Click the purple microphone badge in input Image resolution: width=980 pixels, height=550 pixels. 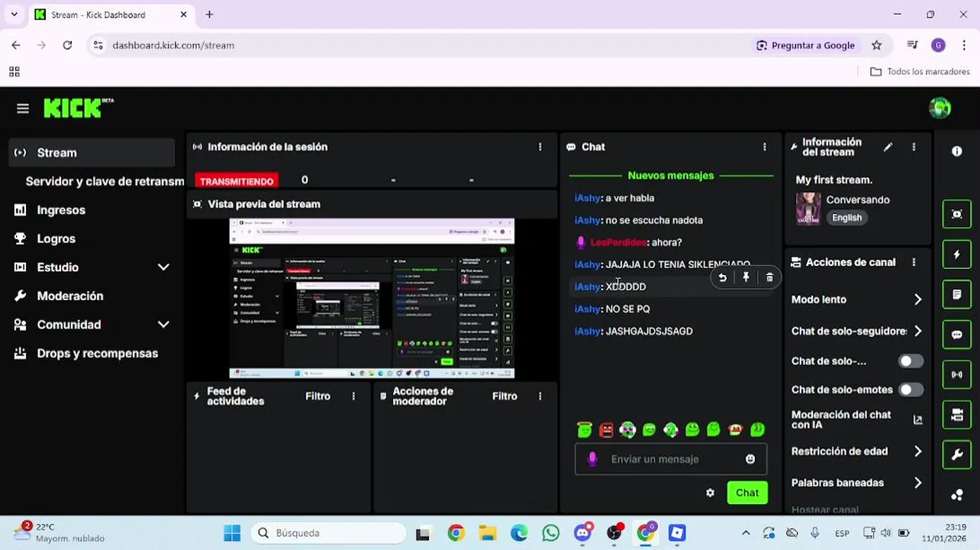coord(592,459)
